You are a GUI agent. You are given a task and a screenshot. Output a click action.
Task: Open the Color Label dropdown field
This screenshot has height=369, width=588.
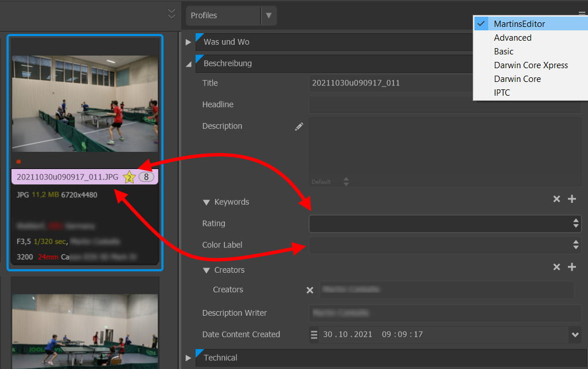[x=445, y=245]
